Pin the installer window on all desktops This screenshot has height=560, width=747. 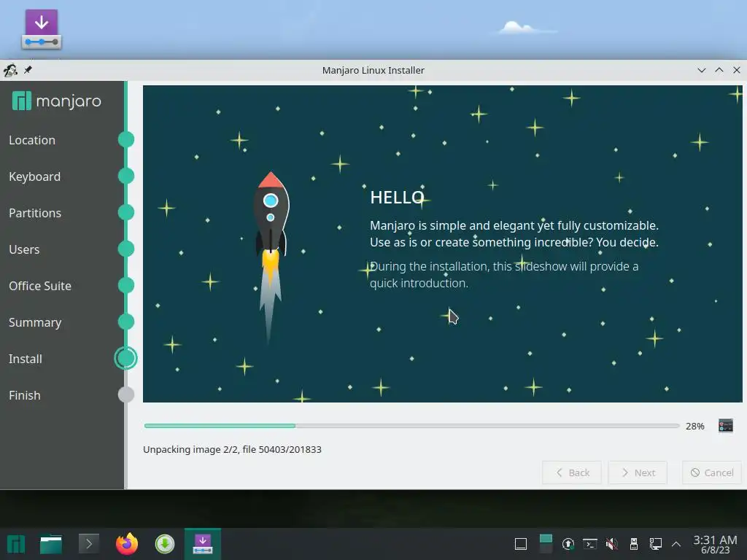click(28, 70)
